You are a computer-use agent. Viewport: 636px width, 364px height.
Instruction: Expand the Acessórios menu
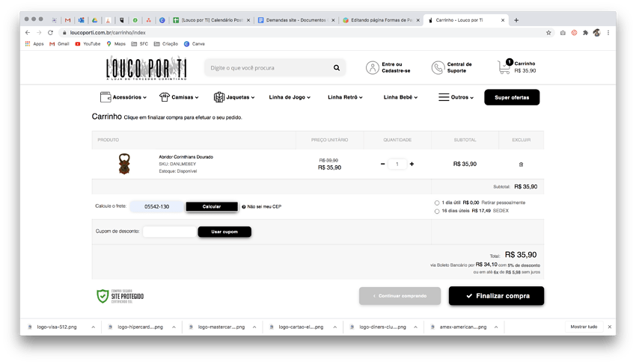(x=123, y=97)
